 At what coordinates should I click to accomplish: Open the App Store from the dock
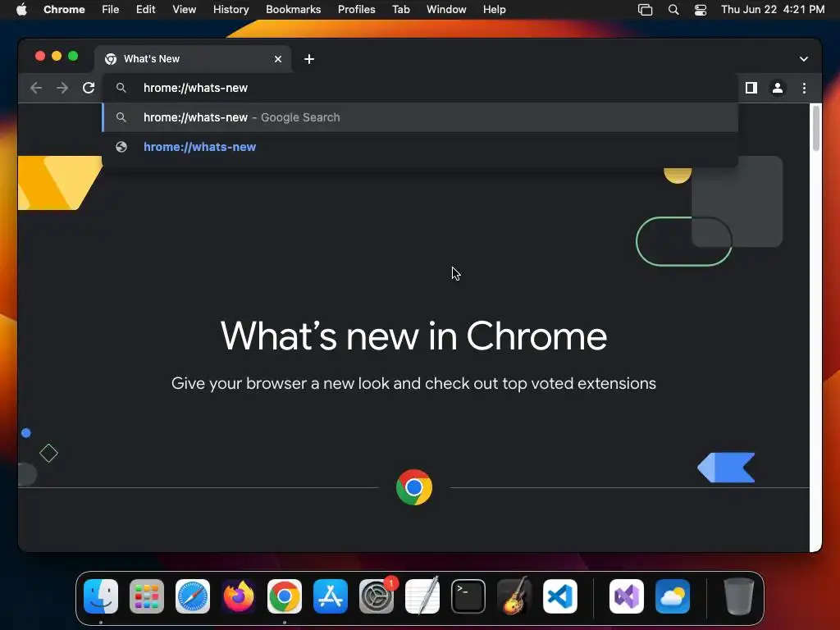click(331, 596)
